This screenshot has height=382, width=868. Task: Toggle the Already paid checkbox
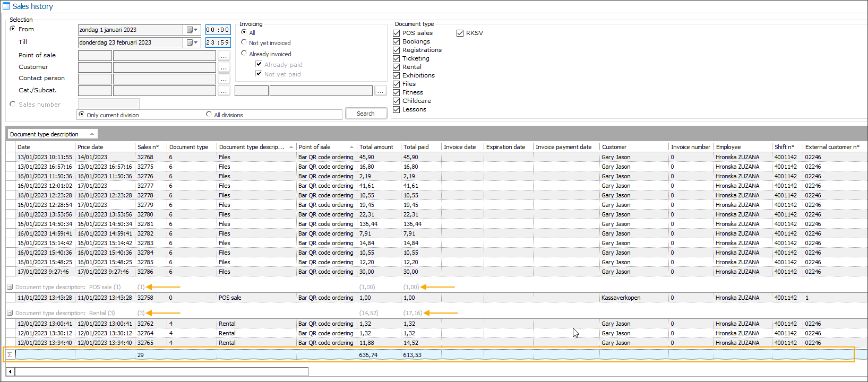point(259,64)
